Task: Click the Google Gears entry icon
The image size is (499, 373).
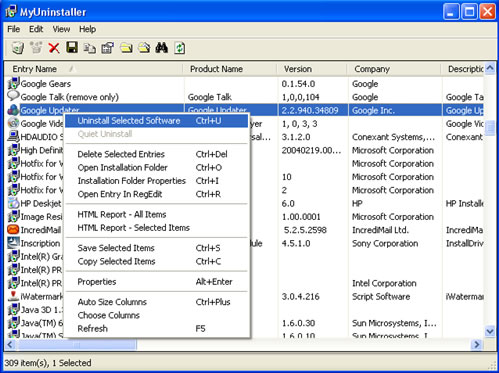Action: [x=13, y=84]
